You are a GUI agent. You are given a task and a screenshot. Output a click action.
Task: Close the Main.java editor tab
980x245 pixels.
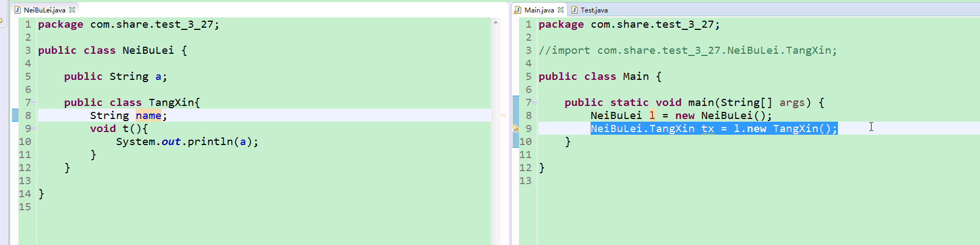coord(561,10)
